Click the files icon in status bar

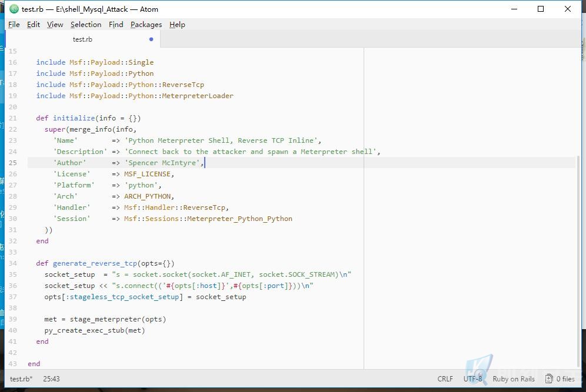[x=548, y=379]
